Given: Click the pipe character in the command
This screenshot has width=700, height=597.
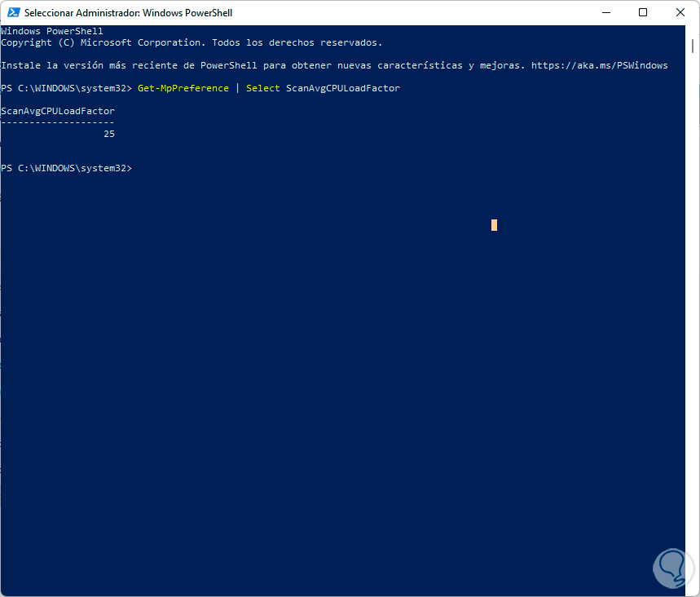Looking at the screenshot, I should tap(237, 88).
